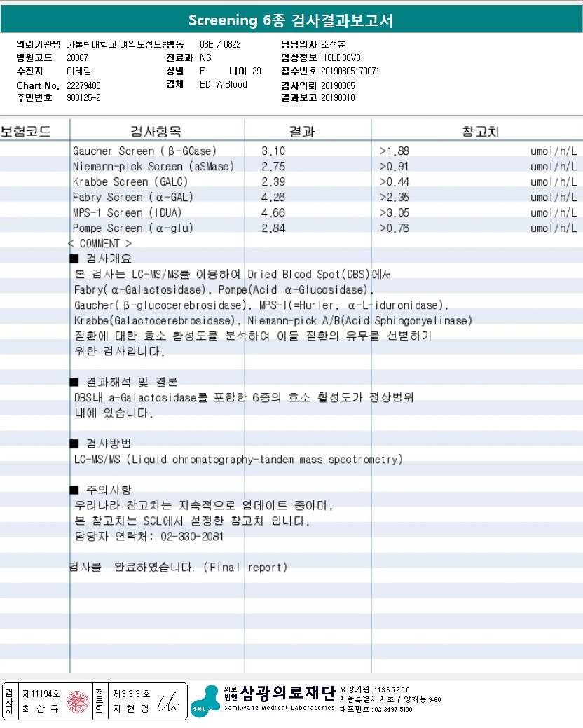Click the 주의사항 section heading

coord(101,490)
